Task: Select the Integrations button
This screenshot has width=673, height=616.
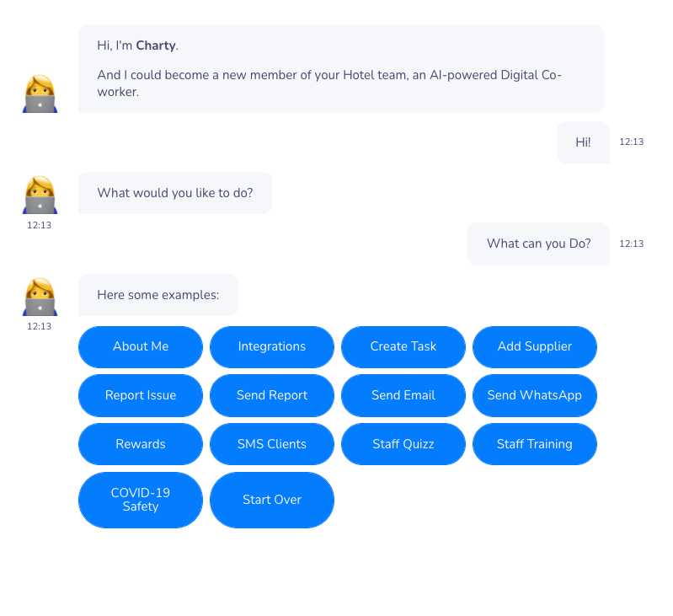Action: click(272, 347)
